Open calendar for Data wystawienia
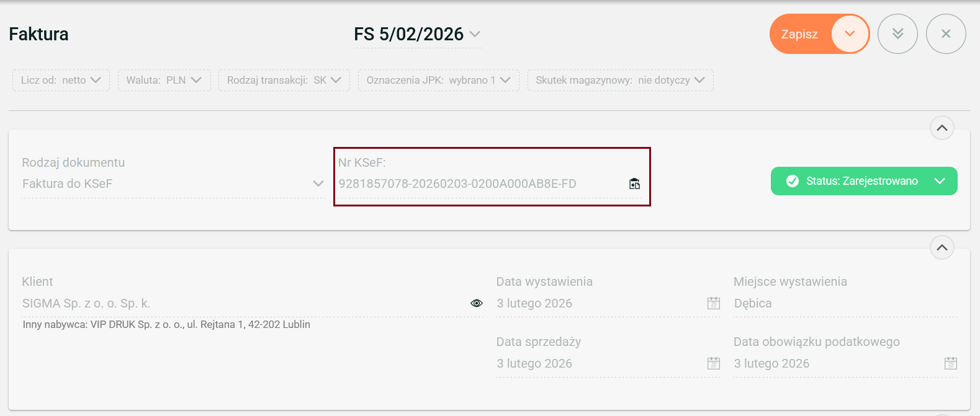The image size is (980, 416). (714, 303)
